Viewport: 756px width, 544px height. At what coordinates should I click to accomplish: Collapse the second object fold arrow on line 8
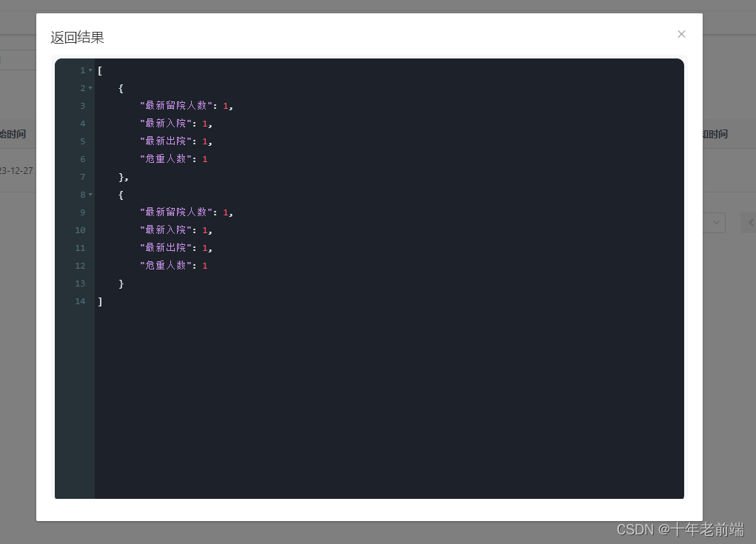(x=90, y=195)
